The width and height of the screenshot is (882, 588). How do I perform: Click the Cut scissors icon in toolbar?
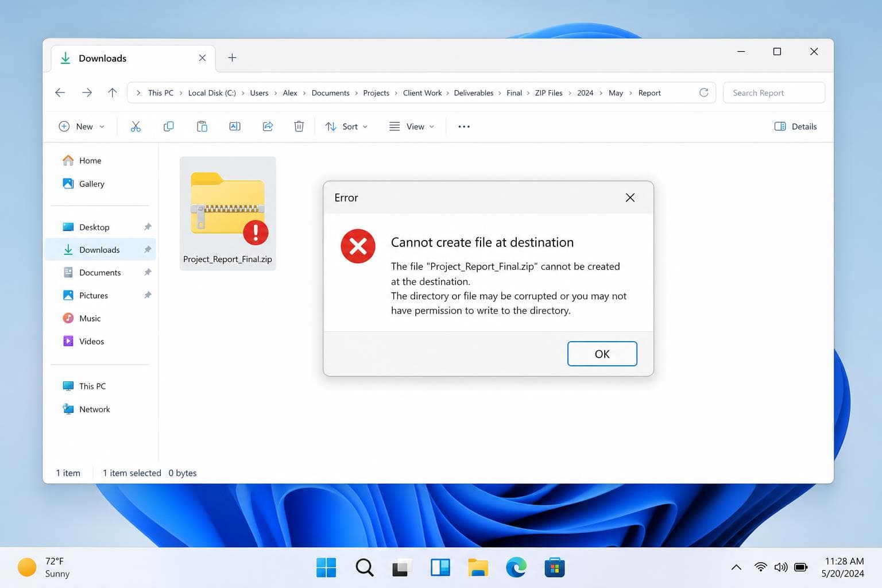[x=136, y=126]
